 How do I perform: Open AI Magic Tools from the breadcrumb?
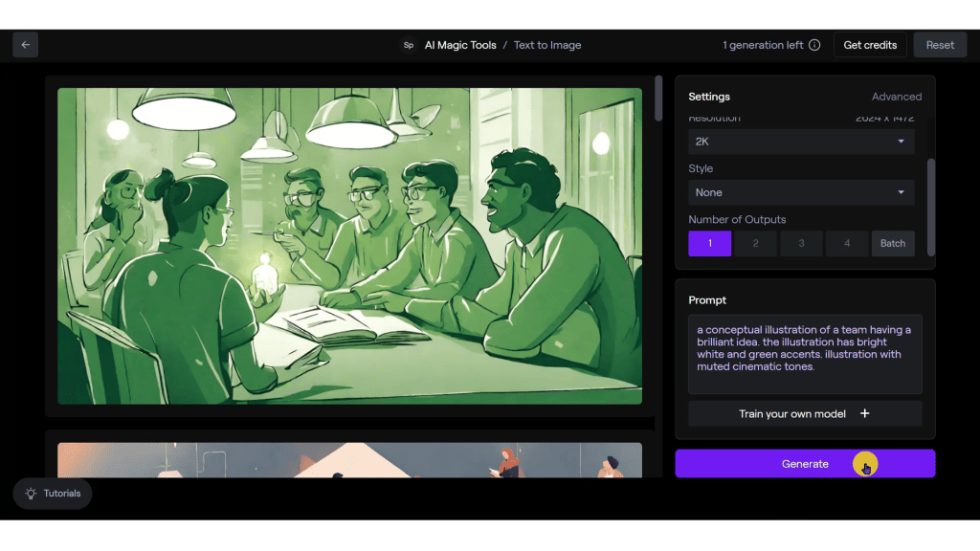point(459,44)
